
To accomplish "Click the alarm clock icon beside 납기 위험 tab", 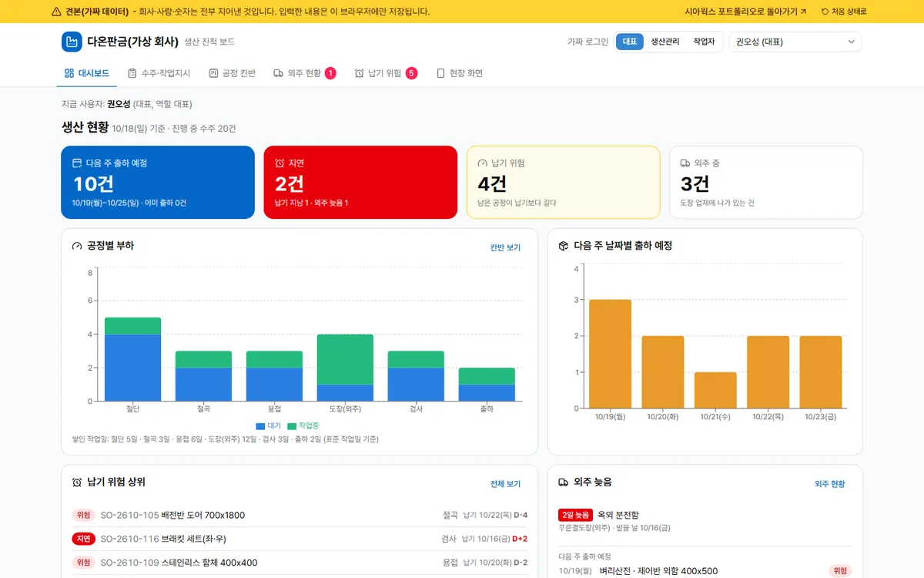I will (x=359, y=73).
